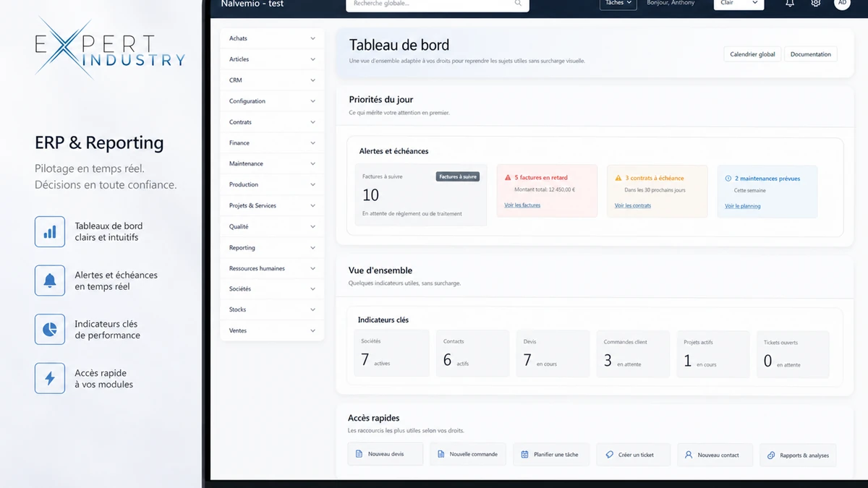This screenshot has height=488, width=868.
Task: Click the pie chart icon for Indicateurs clés
Action: 50,330
